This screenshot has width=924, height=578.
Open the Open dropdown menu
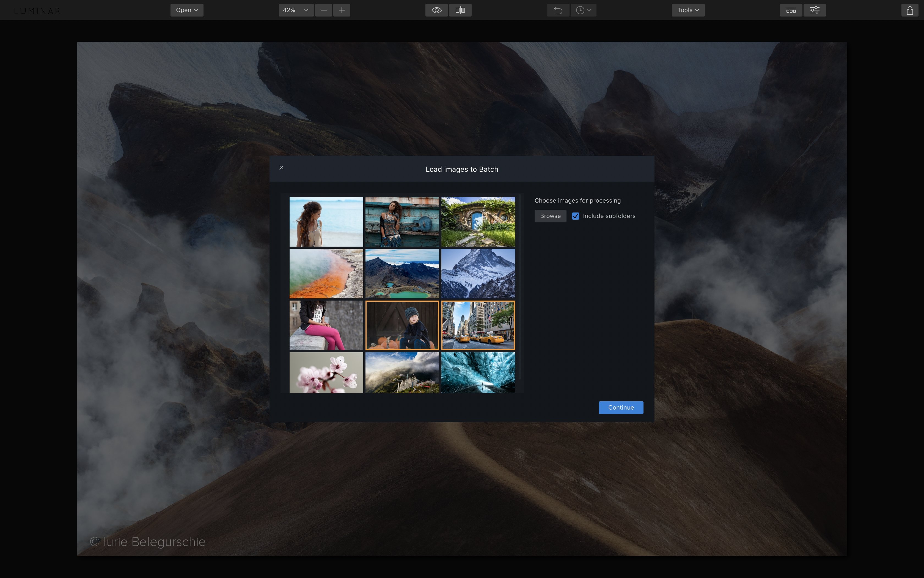(x=187, y=10)
